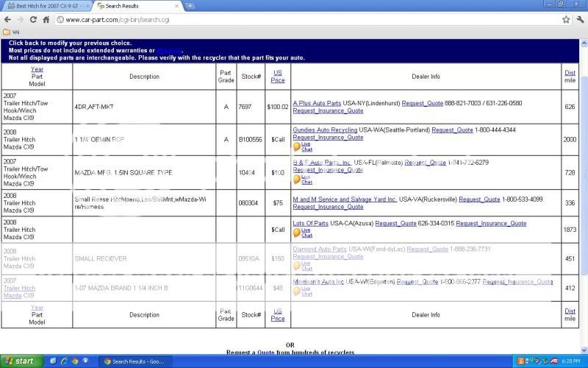Screen dimensions: 588x368
Task: Bookmark this page with the star icon
Action: tap(566, 20)
